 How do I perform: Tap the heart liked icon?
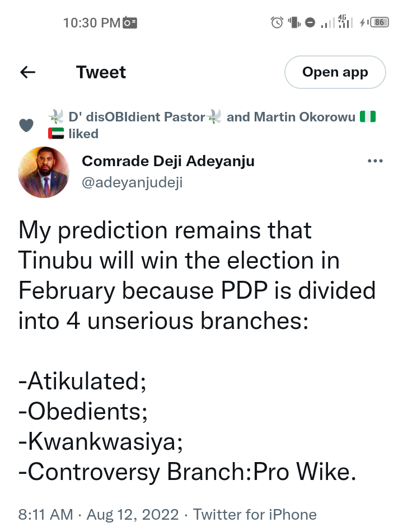[x=27, y=125]
